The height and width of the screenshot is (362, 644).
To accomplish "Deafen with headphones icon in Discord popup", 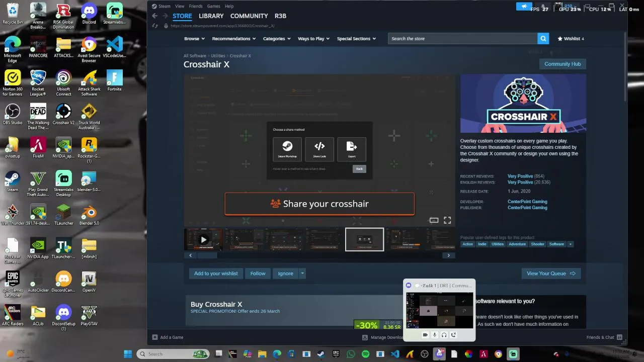I will 444,335.
